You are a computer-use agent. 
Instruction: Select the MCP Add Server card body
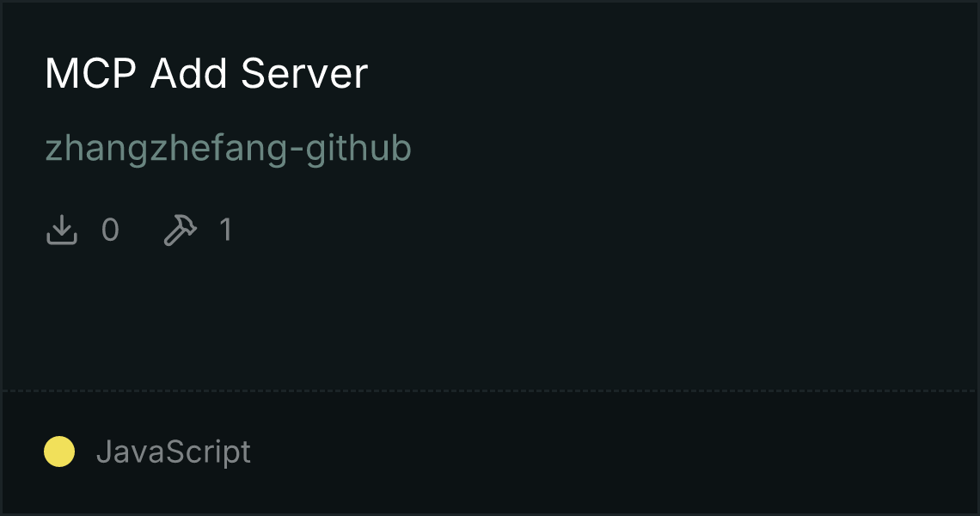point(490,196)
